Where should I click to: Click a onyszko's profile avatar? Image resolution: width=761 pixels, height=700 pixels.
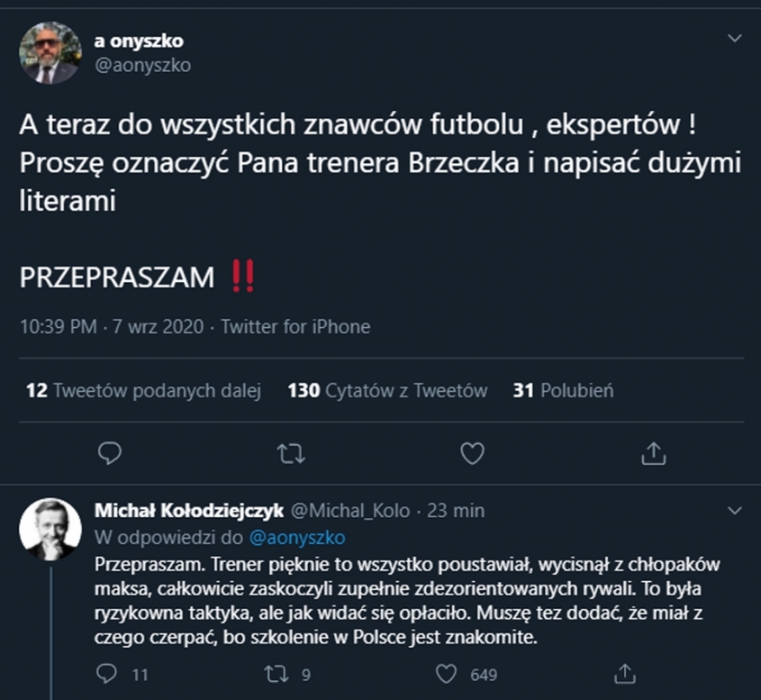(x=49, y=53)
